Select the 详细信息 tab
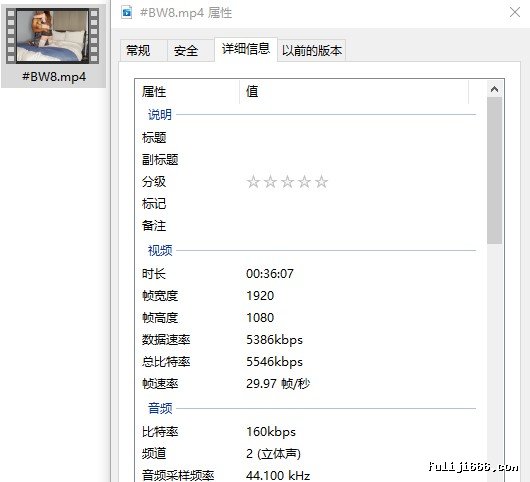 pos(246,49)
